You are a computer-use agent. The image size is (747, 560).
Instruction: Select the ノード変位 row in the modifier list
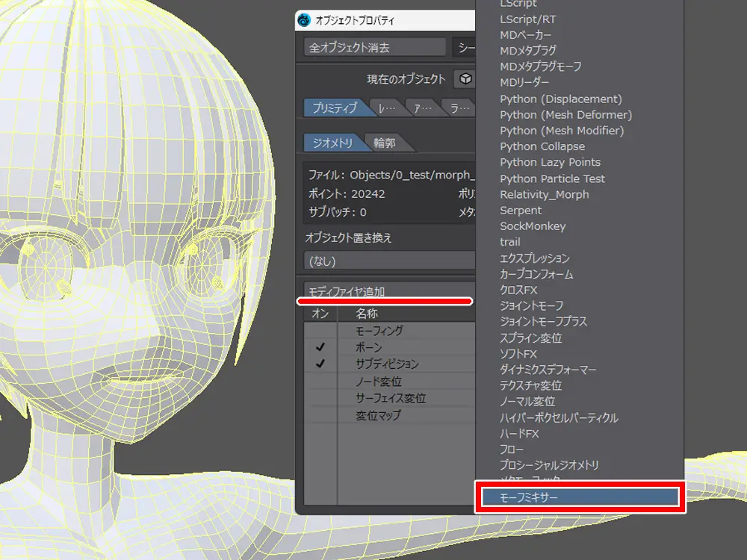[379, 382]
